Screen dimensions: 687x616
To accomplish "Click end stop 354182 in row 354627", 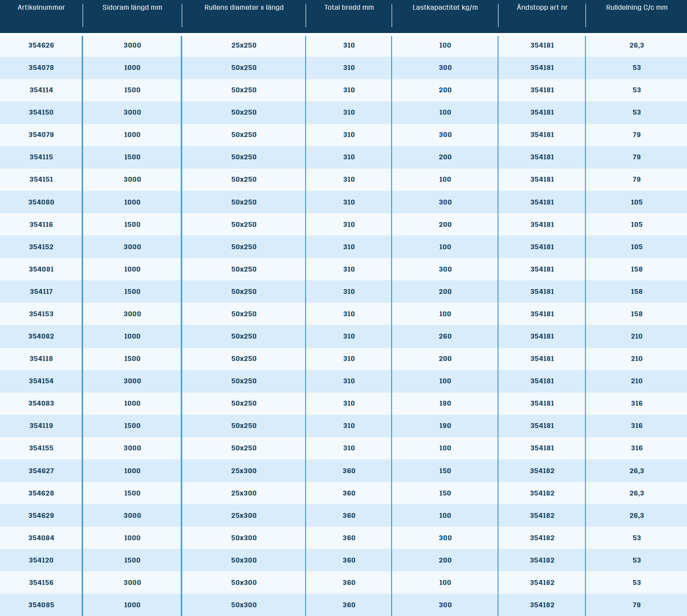I will (x=542, y=471).
